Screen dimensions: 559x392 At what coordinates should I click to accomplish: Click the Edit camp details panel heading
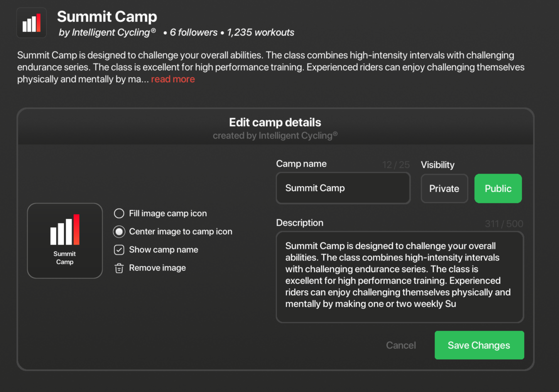click(x=275, y=123)
